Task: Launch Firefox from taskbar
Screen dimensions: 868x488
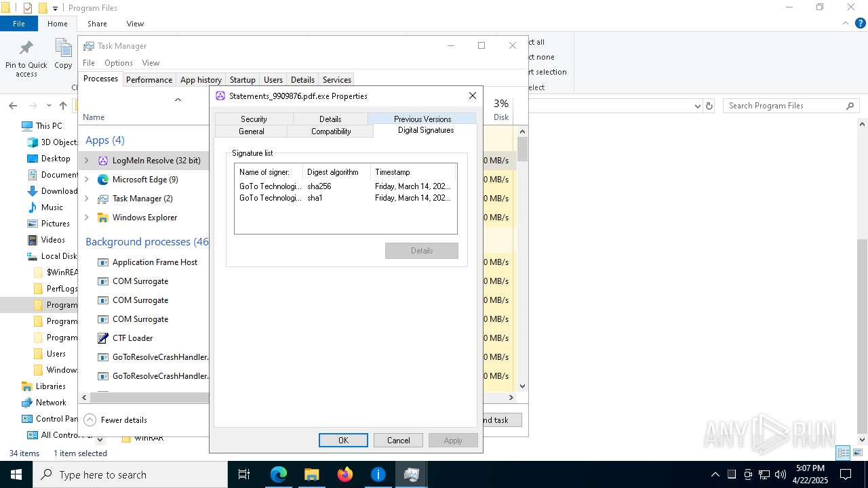Action: point(344,474)
